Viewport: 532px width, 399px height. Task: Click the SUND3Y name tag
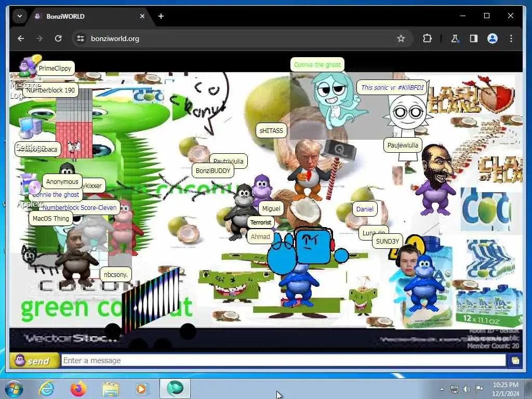388,241
